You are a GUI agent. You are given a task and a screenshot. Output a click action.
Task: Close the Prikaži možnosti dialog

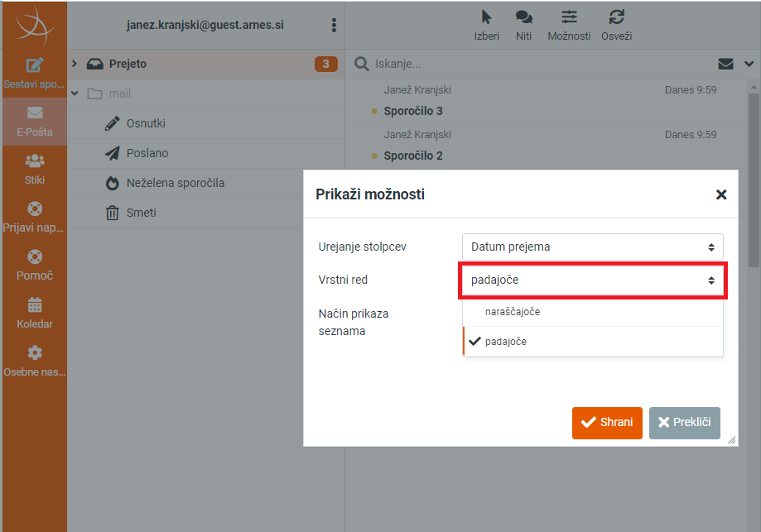tap(721, 194)
